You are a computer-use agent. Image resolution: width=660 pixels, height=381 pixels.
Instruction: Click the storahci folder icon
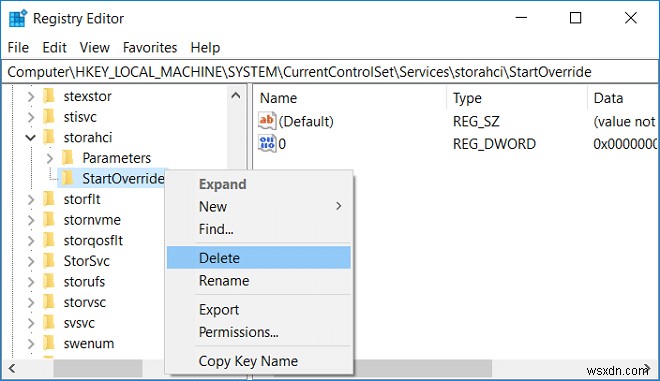click(49, 137)
